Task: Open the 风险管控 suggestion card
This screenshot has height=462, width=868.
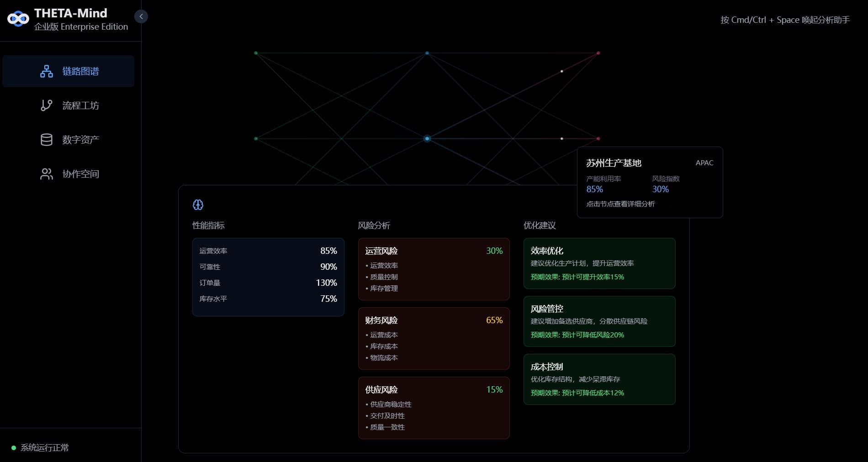Action: point(599,321)
